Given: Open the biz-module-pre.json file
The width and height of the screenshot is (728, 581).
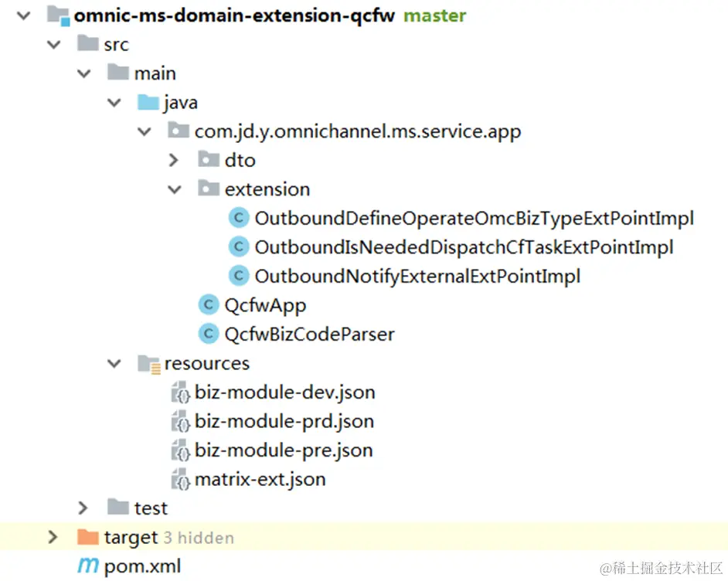Looking at the screenshot, I should [284, 450].
